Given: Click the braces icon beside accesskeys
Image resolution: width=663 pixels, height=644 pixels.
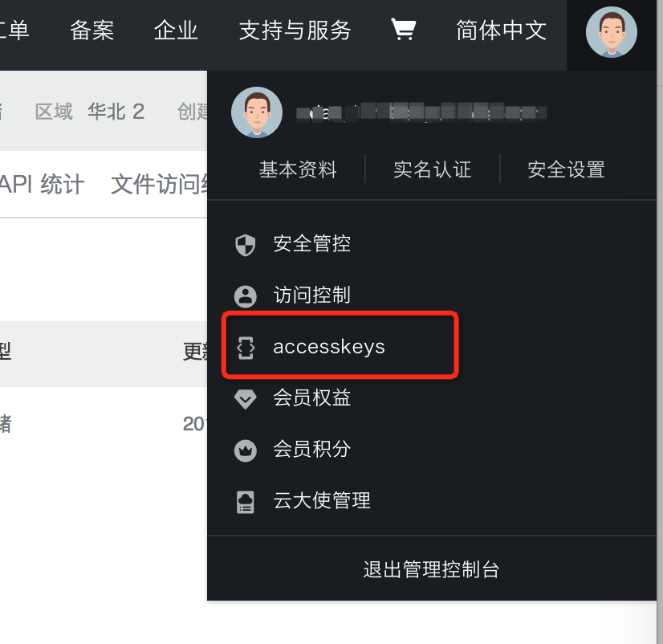Looking at the screenshot, I should [246, 348].
